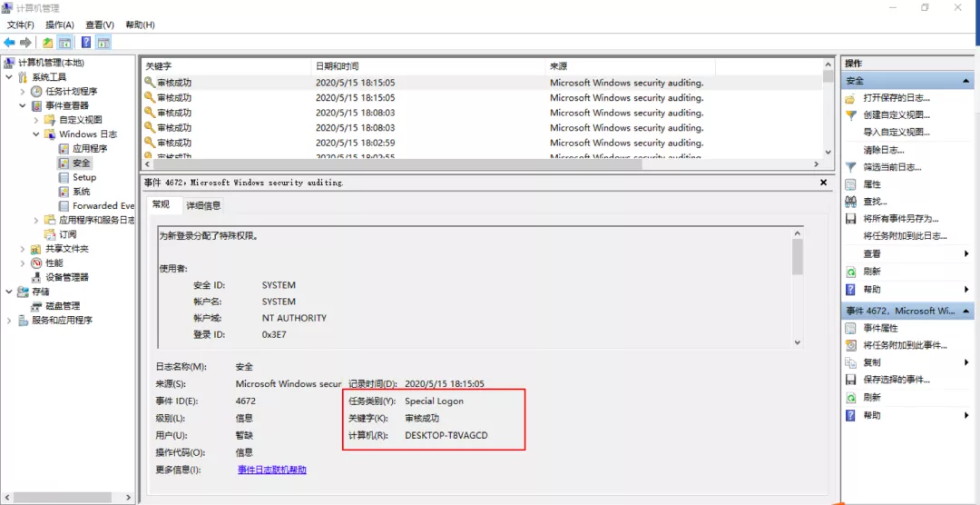Click the 创建自定义视图 funnel icon

coord(850,115)
